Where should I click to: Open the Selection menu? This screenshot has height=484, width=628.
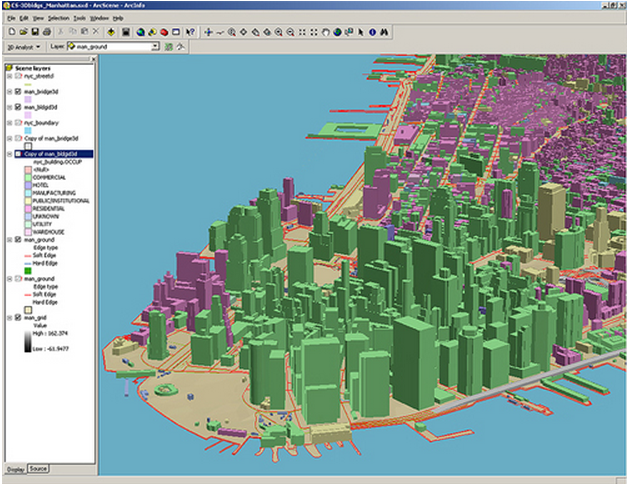tap(59, 18)
